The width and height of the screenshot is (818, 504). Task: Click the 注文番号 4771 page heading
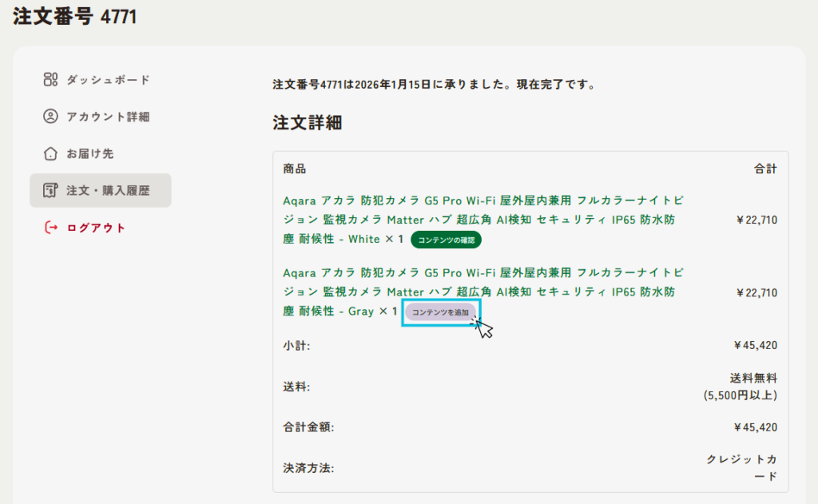click(x=74, y=17)
